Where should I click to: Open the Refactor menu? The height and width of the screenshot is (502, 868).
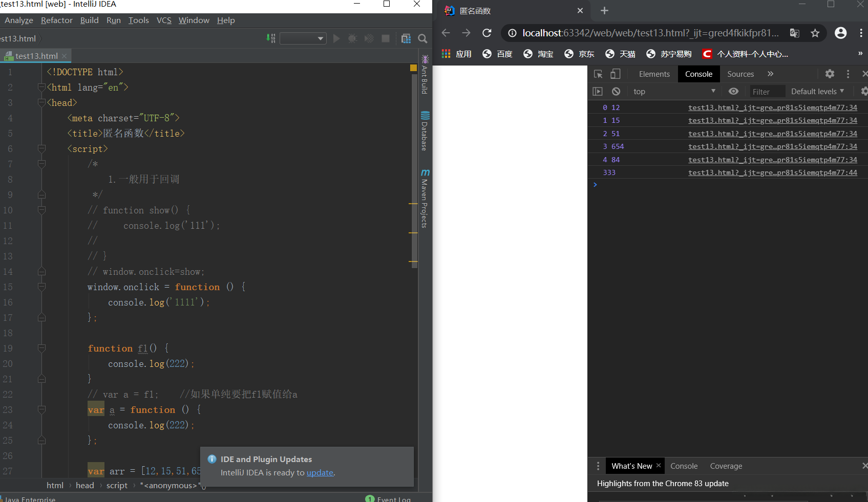pyautogui.click(x=56, y=20)
